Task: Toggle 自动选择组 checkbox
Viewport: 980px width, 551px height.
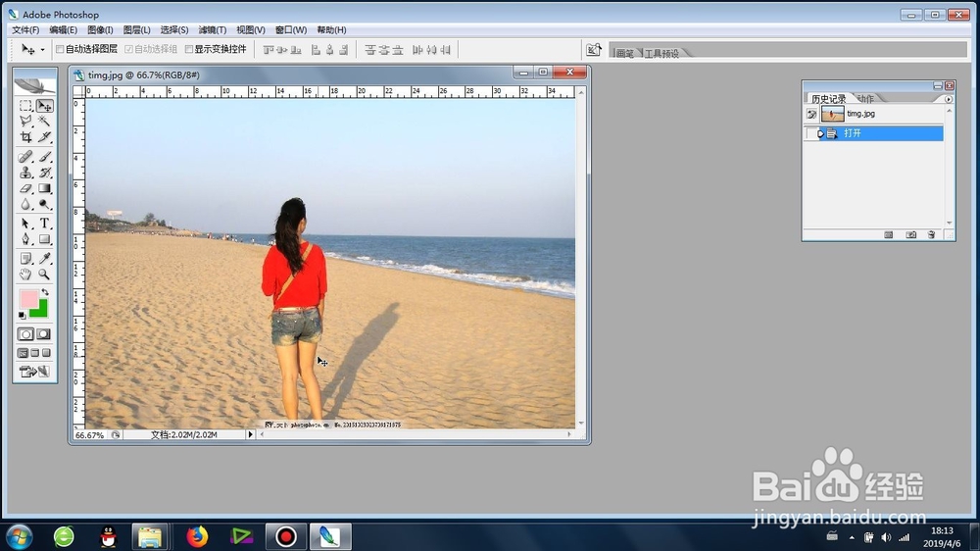Action: (128, 49)
